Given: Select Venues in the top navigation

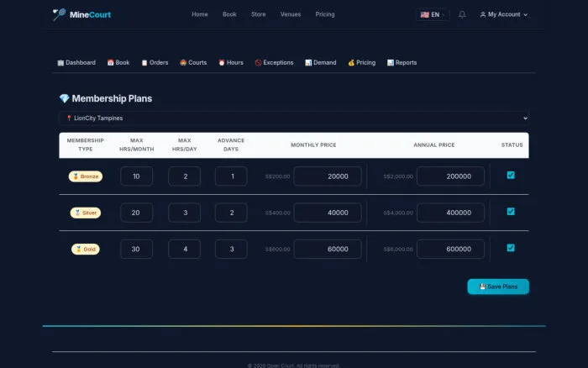Looking at the screenshot, I should (x=291, y=14).
